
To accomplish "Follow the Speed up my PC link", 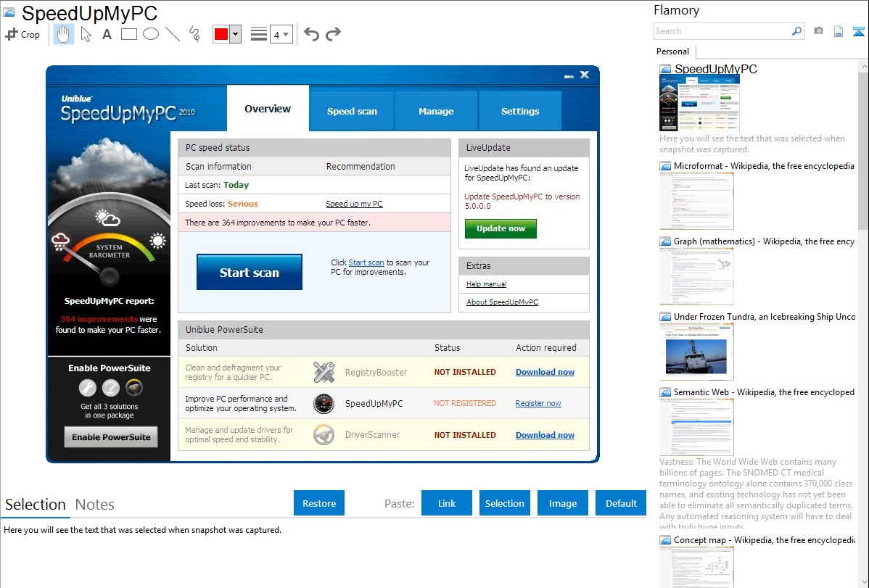I will tap(354, 204).
